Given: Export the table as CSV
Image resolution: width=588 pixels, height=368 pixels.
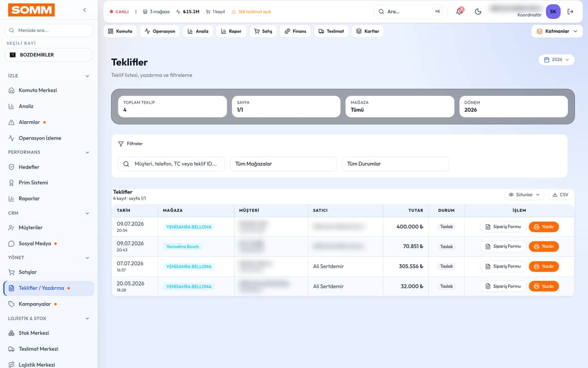Looking at the screenshot, I should point(561,194).
